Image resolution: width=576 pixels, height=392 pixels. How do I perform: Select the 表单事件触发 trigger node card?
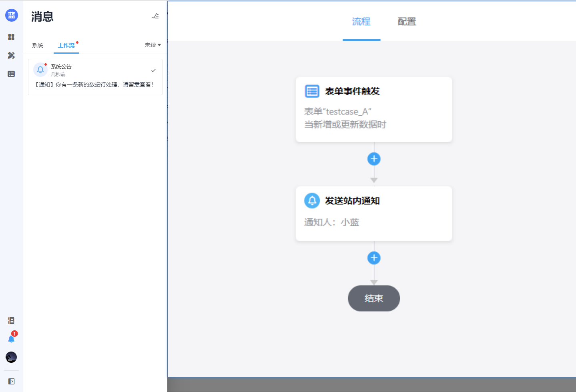(373, 109)
